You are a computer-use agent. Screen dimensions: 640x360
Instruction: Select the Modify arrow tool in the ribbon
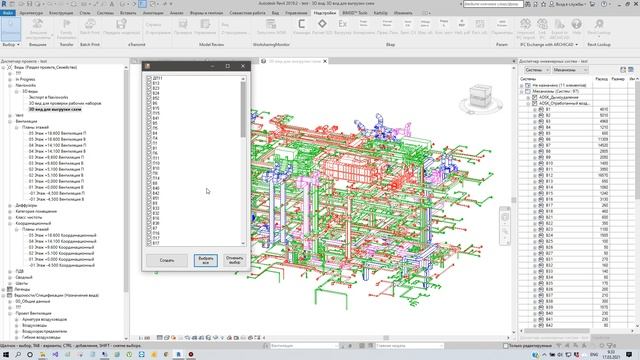(x=11, y=29)
